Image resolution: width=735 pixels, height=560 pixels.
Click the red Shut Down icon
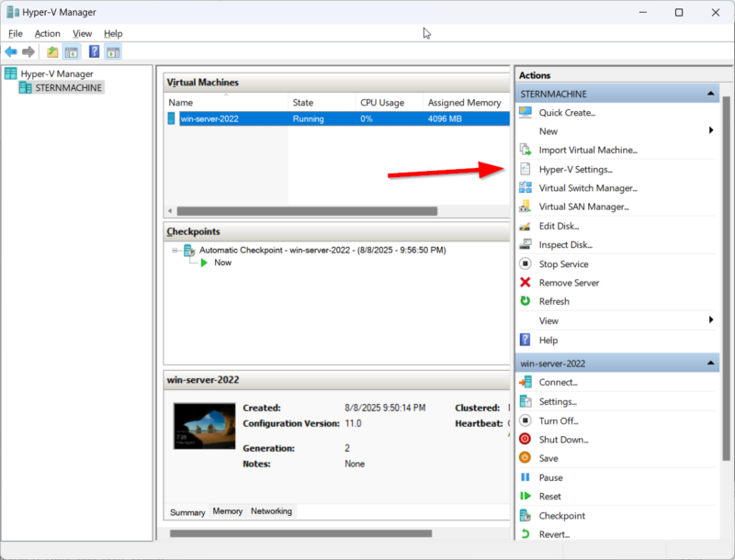[x=526, y=439]
